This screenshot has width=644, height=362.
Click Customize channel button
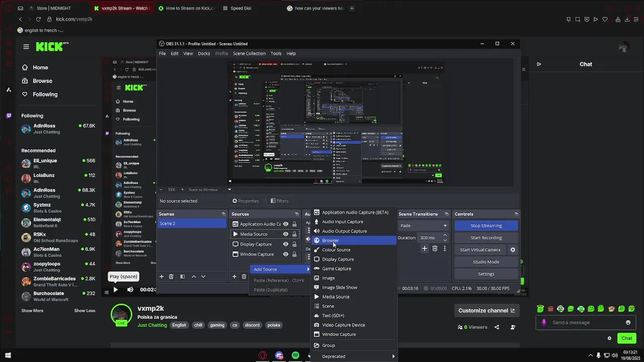[x=487, y=311]
